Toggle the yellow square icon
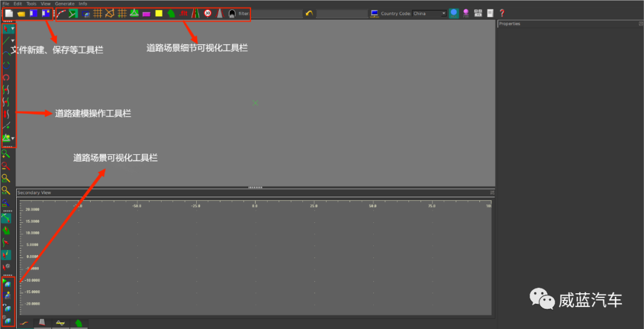The width and height of the screenshot is (644, 329). click(x=159, y=14)
